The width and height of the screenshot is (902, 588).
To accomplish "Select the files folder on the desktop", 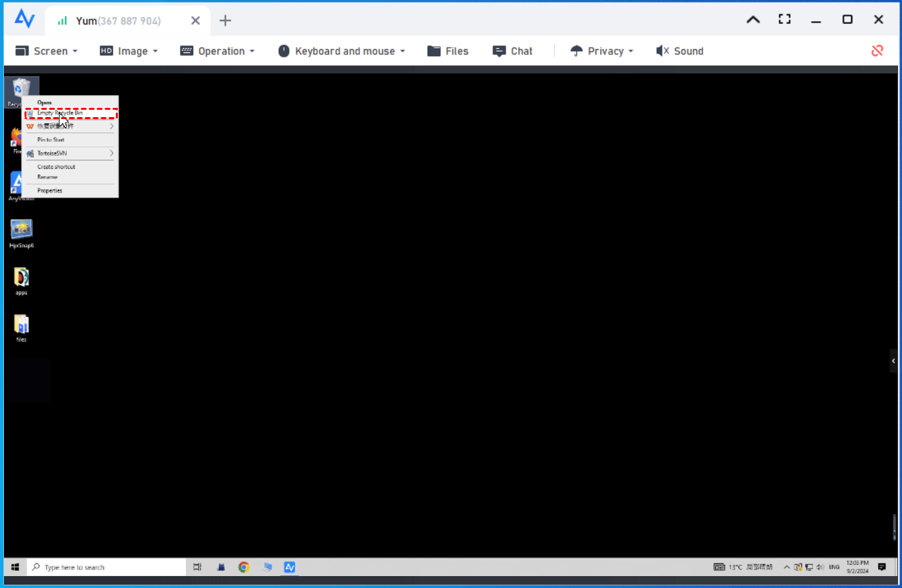I will [21, 328].
